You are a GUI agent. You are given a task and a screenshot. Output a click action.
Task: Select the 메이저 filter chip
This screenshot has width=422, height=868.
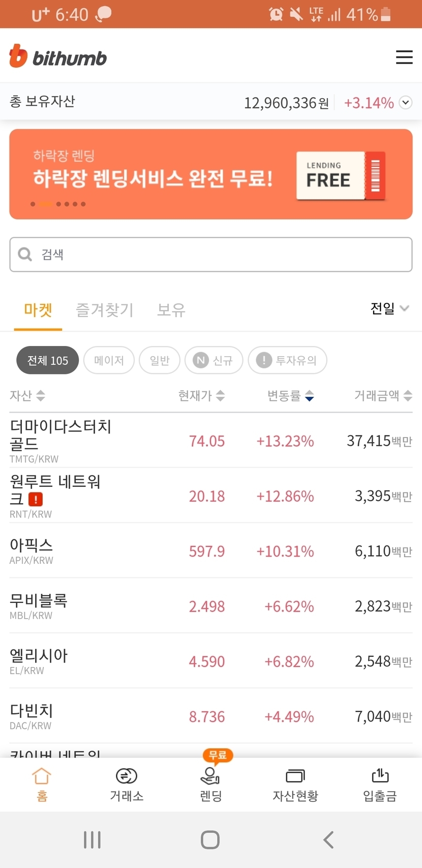[x=109, y=360]
